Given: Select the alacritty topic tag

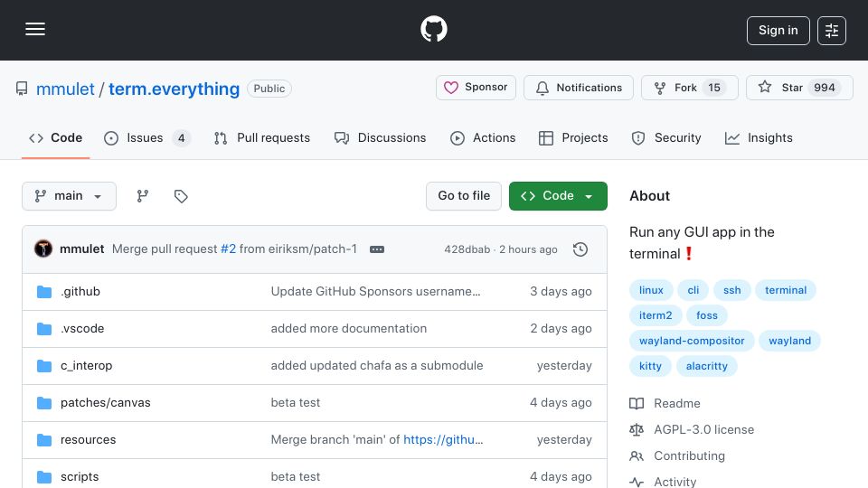Looking at the screenshot, I should click(x=707, y=366).
